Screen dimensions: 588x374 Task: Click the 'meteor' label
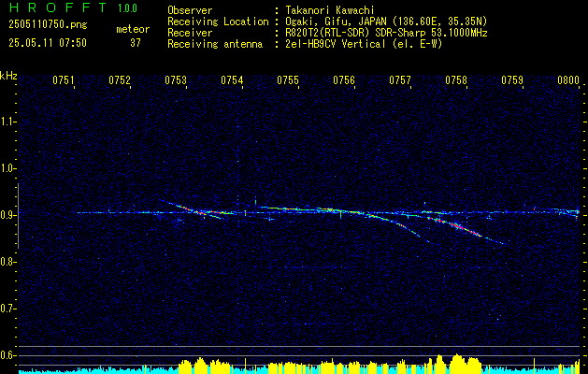click(x=133, y=29)
